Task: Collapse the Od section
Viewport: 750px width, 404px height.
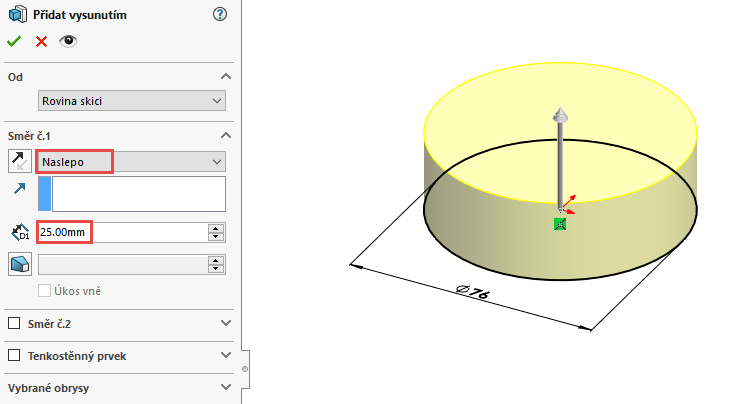Action: click(x=226, y=76)
